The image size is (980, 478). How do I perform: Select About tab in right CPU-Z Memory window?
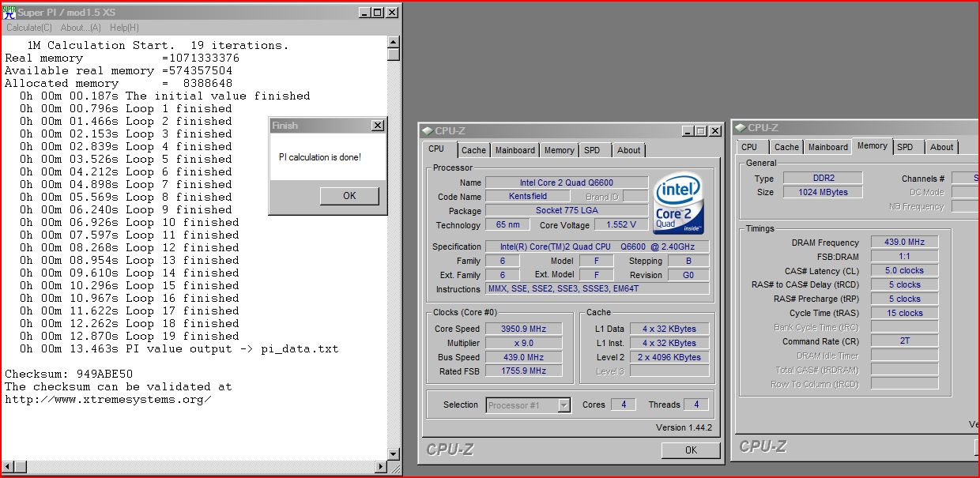click(941, 147)
